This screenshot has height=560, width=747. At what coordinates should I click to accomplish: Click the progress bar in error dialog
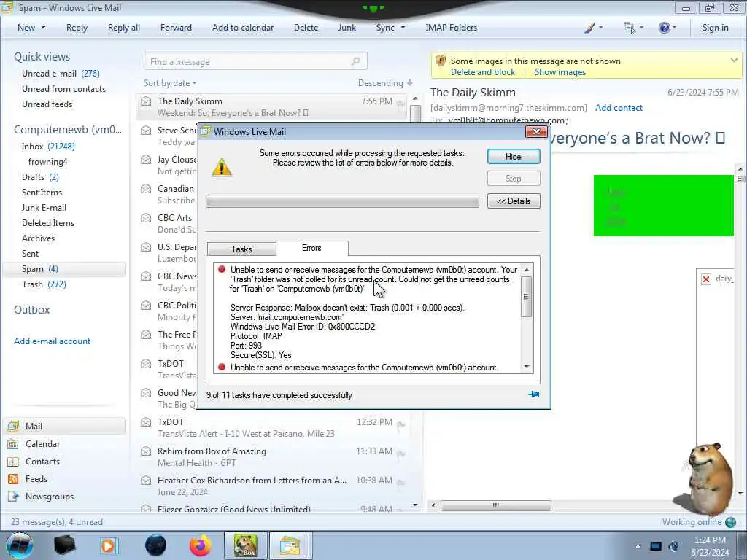coord(342,201)
